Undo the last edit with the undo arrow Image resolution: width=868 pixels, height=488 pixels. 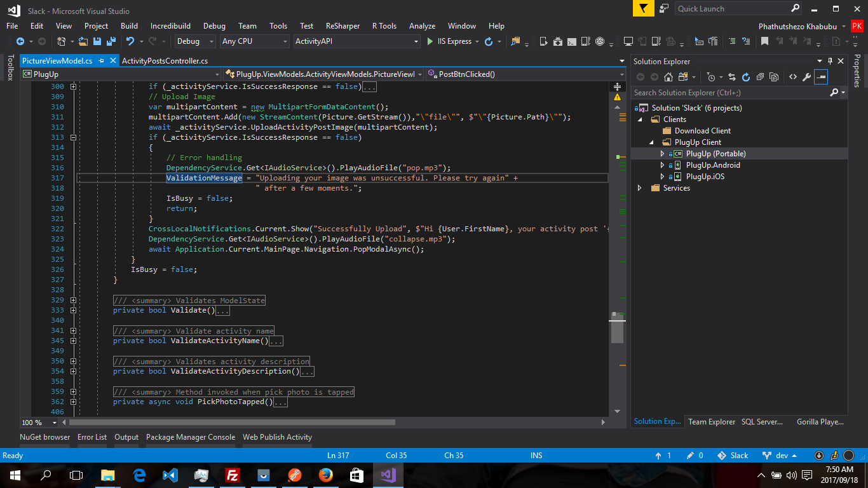pos(130,41)
